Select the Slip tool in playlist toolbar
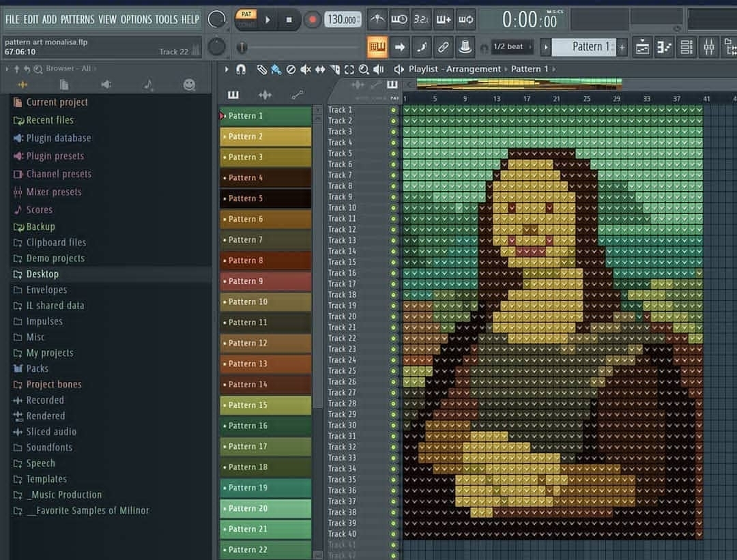The height and width of the screenshot is (560, 737). click(320, 70)
